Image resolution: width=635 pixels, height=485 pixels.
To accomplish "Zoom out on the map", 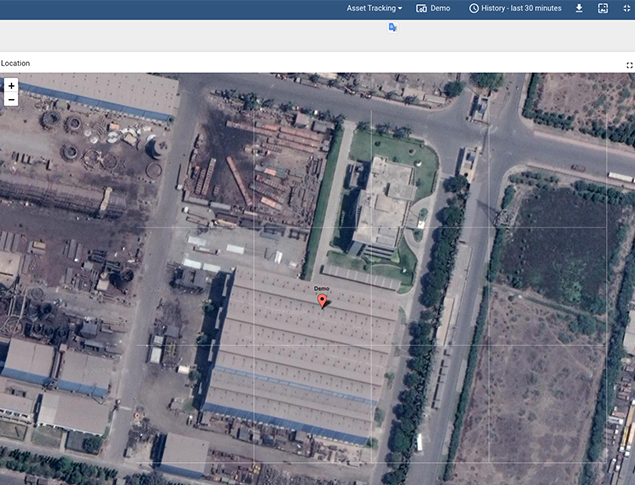I will [11, 100].
